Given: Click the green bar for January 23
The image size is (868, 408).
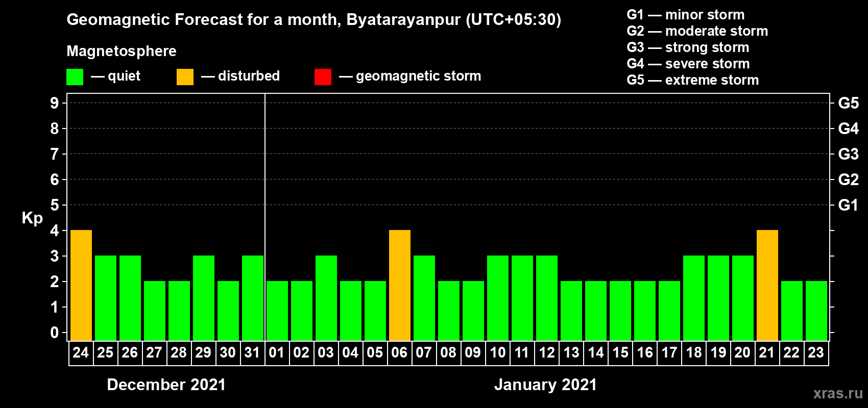Looking at the screenshot, I should point(816,311).
